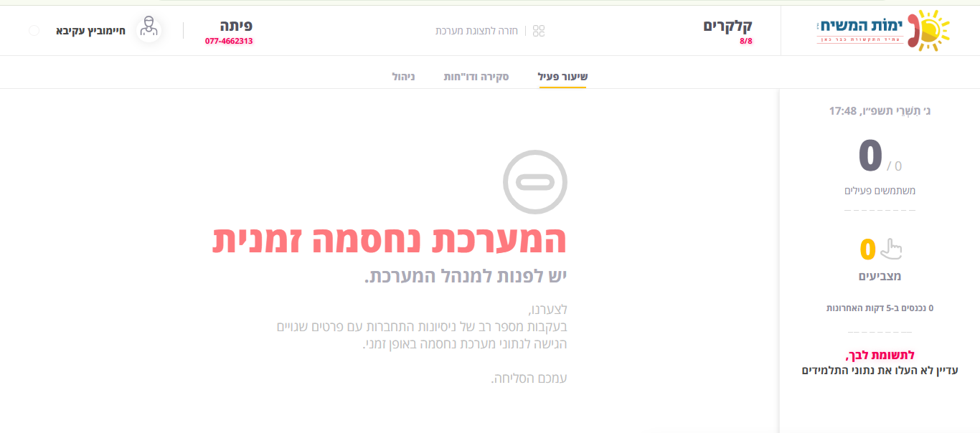Click the username חיימוביץ עקיבא
The height and width of the screenshot is (433, 980).
tap(90, 31)
